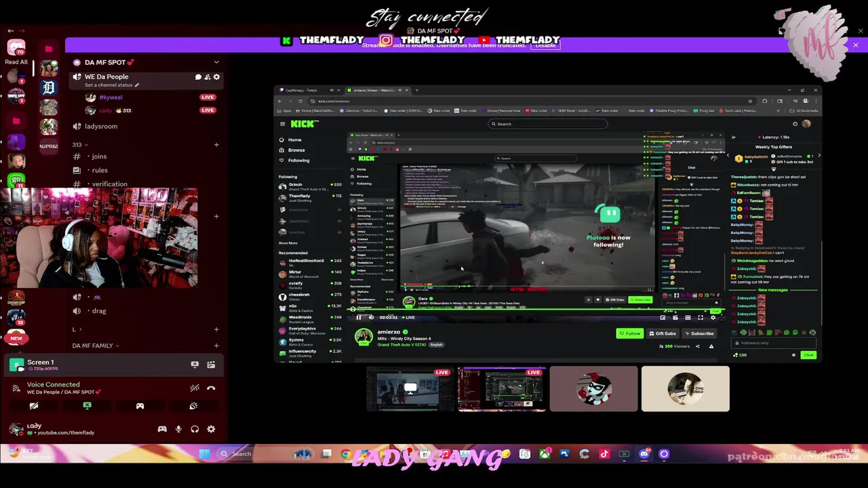The image size is (868, 488).
Task: Select the Harley Quinn avatar tile
Action: point(593,389)
